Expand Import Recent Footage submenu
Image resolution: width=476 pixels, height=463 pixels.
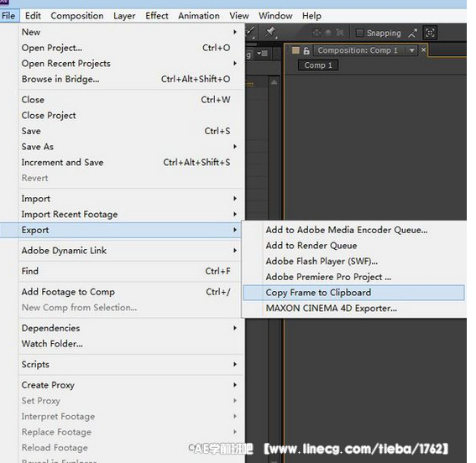(130, 215)
